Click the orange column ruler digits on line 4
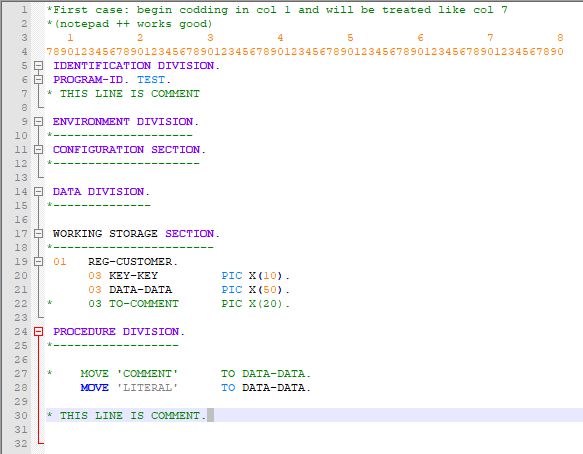The height and width of the screenshot is (454, 583). click(305, 52)
